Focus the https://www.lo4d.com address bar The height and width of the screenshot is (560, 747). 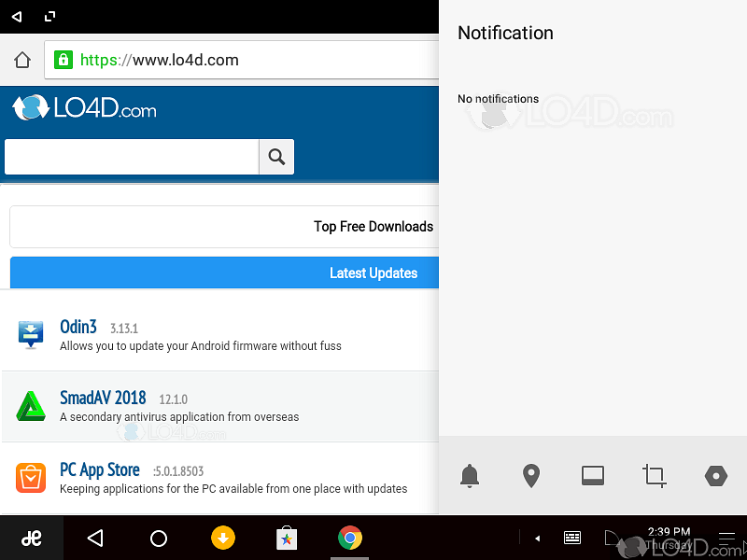coord(242,60)
